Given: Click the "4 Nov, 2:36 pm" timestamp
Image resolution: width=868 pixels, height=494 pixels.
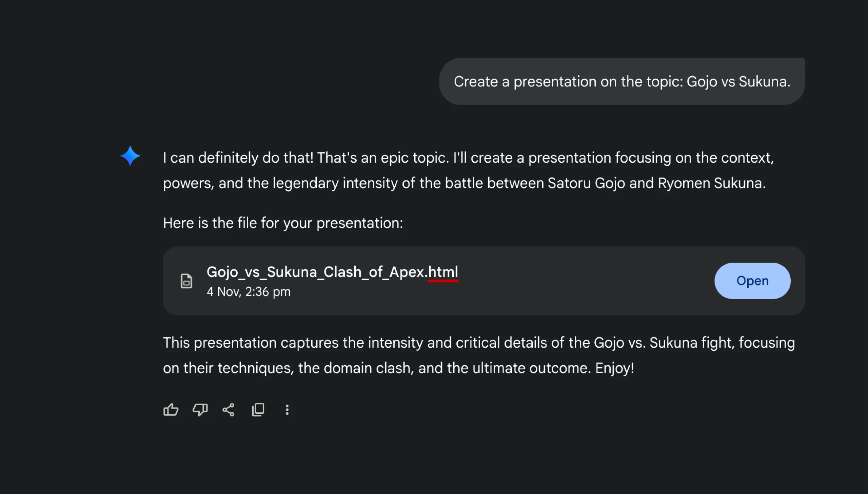Looking at the screenshot, I should pyautogui.click(x=249, y=292).
